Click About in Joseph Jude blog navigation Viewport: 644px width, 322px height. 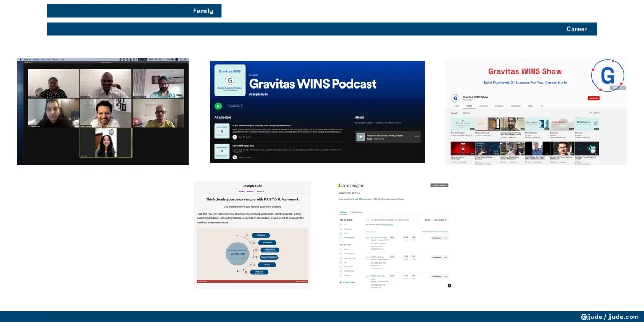(x=251, y=191)
